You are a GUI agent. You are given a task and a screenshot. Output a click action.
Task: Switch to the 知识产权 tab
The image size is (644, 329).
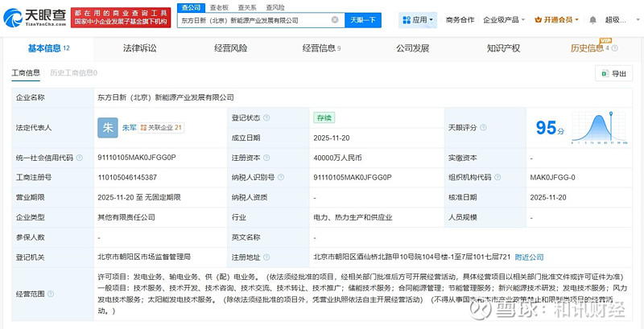[x=503, y=48]
